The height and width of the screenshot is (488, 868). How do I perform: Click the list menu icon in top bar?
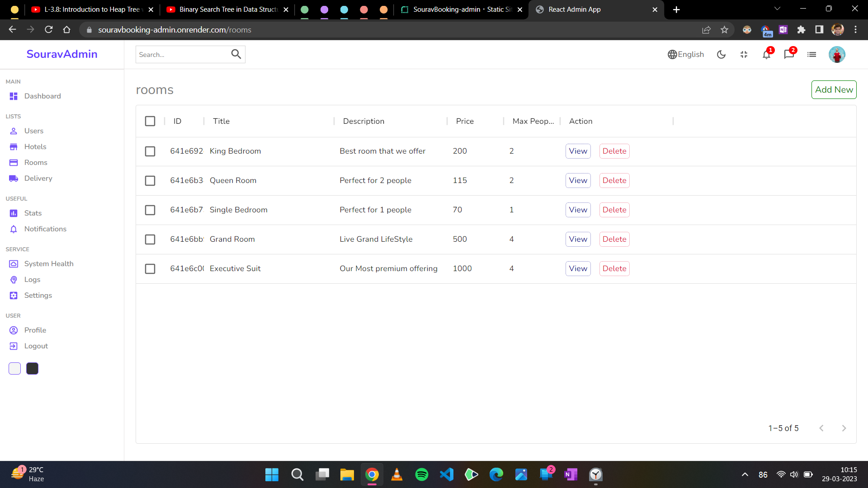(x=812, y=55)
